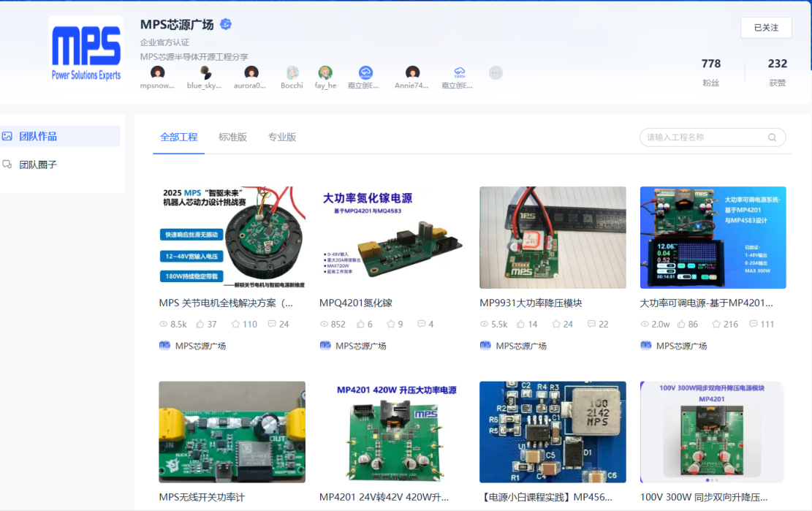The image size is (812, 511).
Task: Focus the 请输入工程名称 search field
Action: click(x=713, y=137)
